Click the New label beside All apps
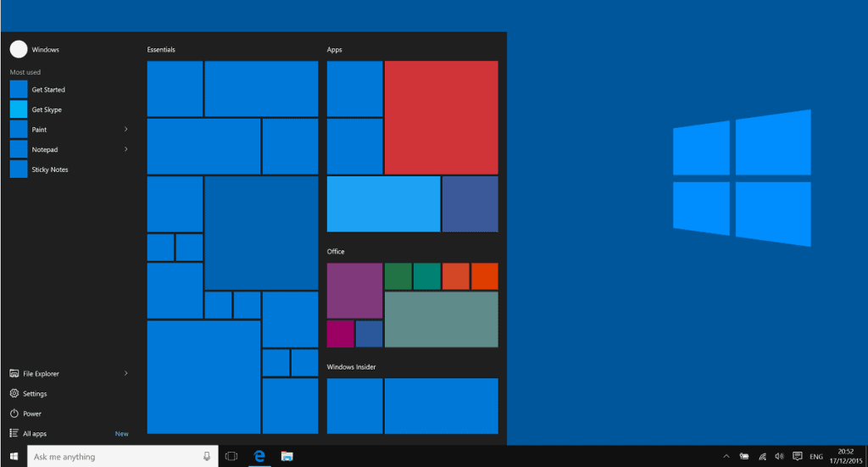Viewport: 868px width, 467px height. (122, 434)
